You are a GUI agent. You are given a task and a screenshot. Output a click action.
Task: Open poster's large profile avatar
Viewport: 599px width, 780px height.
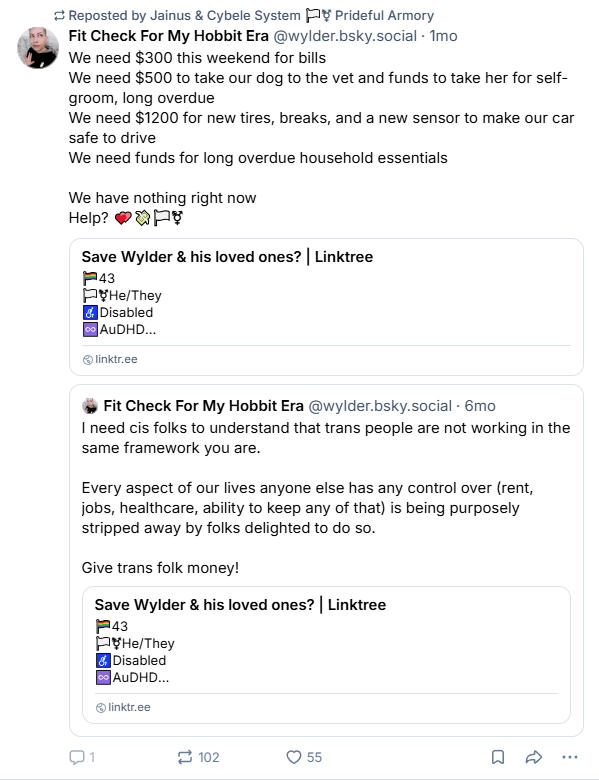tap(38, 48)
